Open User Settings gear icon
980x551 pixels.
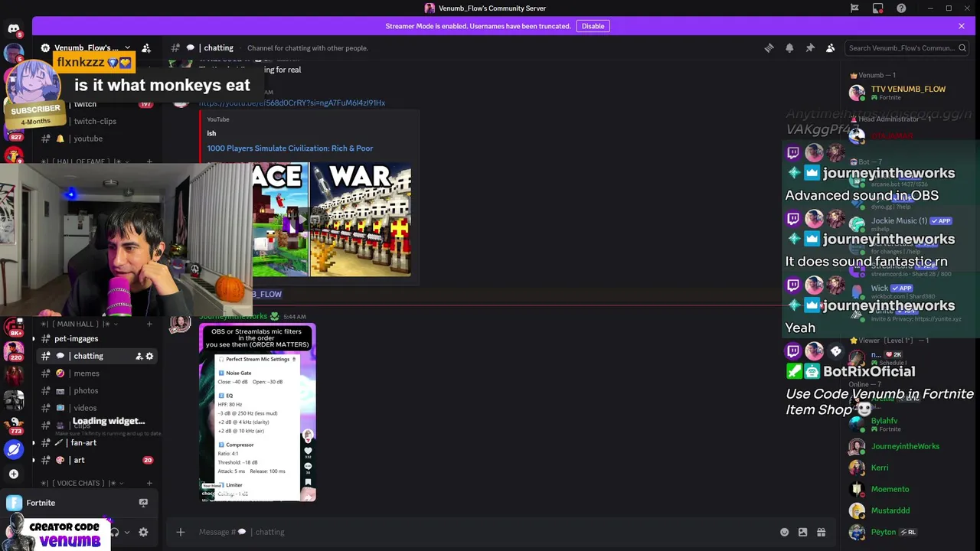point(143,532)
